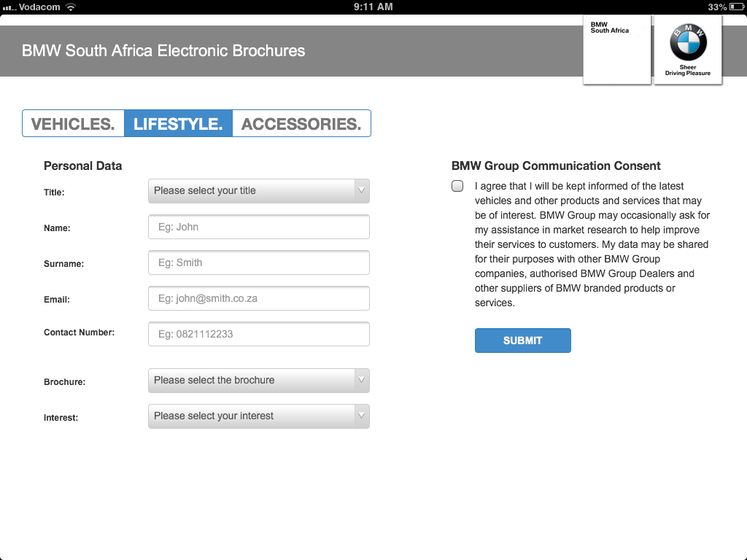Click the BMW roundel logo
Image resolution: width=747 pixels, height=560 pixels.
point(688,42)
